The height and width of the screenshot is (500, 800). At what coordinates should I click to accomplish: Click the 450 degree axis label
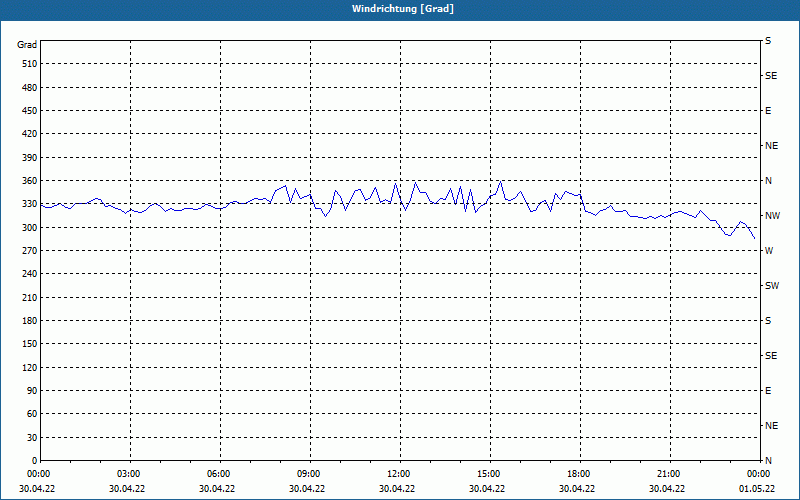[30, 111]
